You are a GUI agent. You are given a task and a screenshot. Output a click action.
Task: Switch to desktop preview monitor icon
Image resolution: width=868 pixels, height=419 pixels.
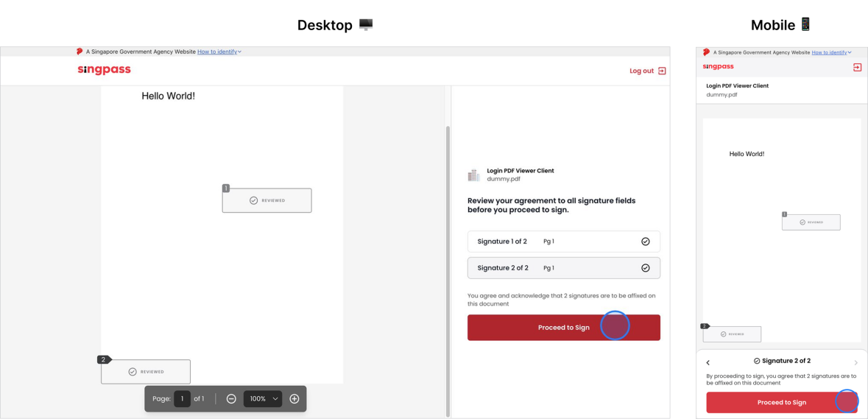366,24
